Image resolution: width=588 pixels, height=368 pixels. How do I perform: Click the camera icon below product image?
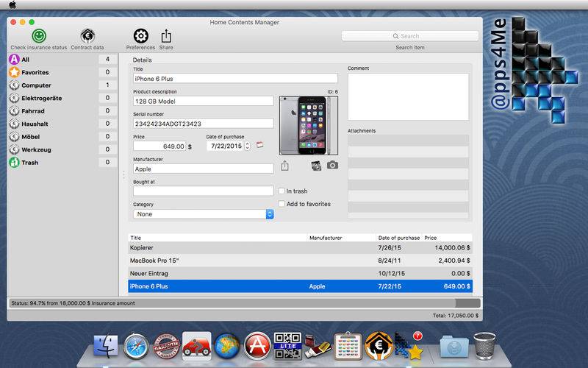pos(332,165)
